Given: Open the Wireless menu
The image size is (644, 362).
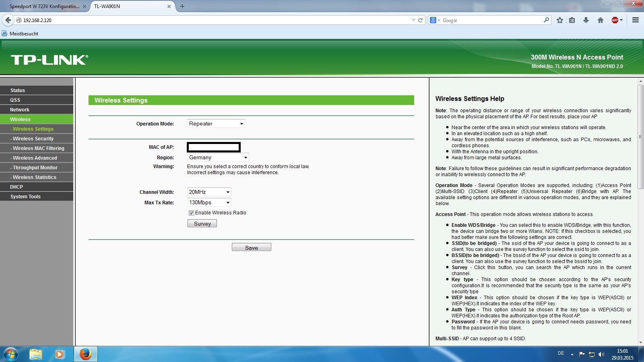Looking at the screenshot, I should tap(37, 119).
